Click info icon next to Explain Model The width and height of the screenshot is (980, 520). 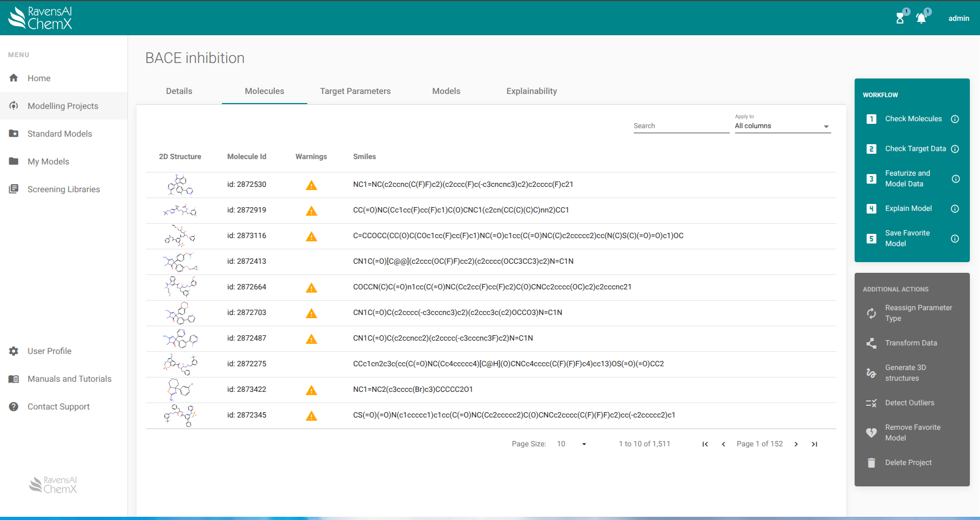tap(955, 209)
